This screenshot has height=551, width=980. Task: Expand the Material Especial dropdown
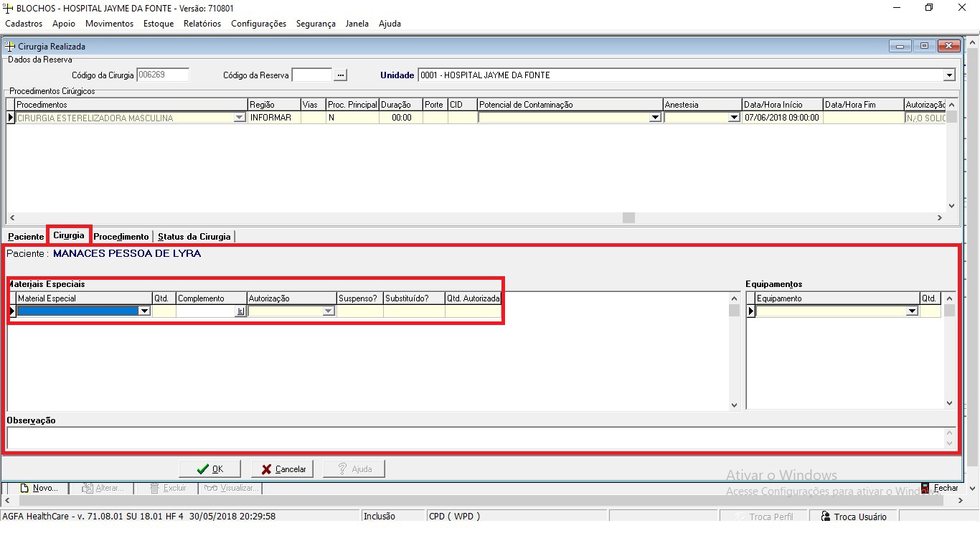pyautogui.click(x=144, y=311)
